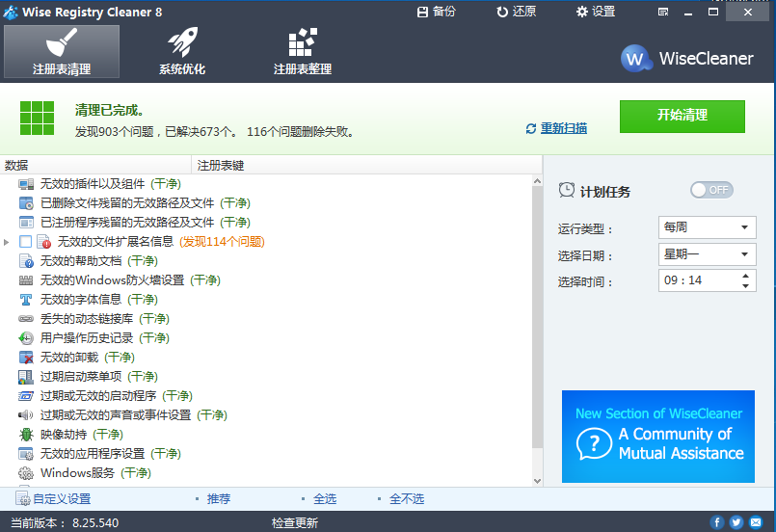Switch to 系统优化 tab
Viewport: 776px width, 532px height.
point(181,51)
